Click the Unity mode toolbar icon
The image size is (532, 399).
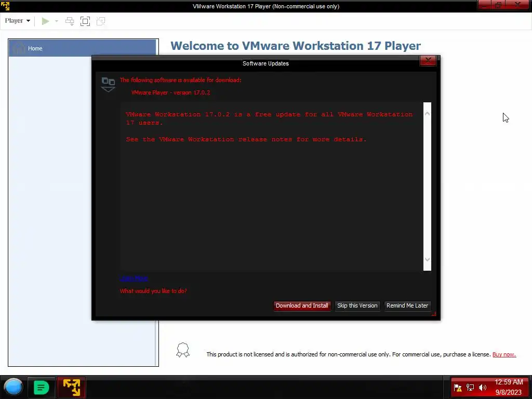[101, 21]
